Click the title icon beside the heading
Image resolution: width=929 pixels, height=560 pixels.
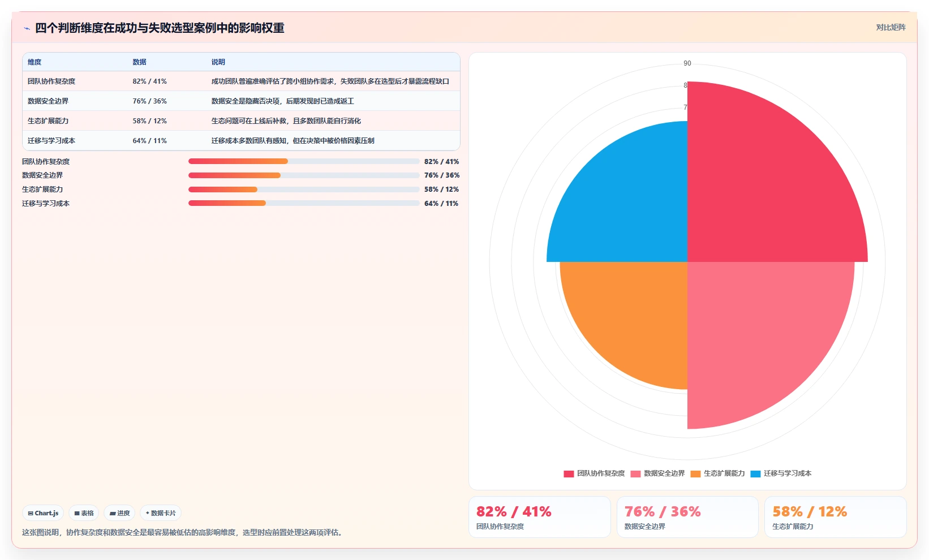27,28
